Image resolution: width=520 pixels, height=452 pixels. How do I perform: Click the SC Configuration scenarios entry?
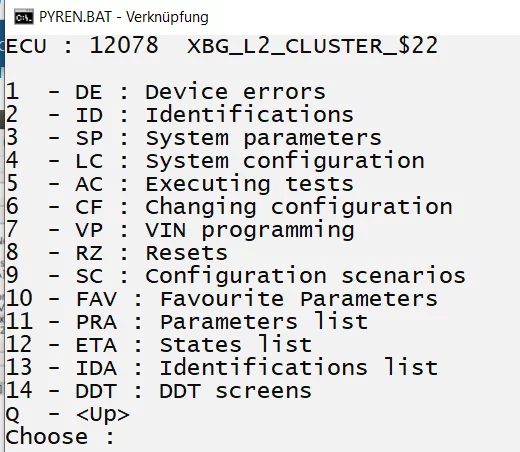click(x=236, y=276)
